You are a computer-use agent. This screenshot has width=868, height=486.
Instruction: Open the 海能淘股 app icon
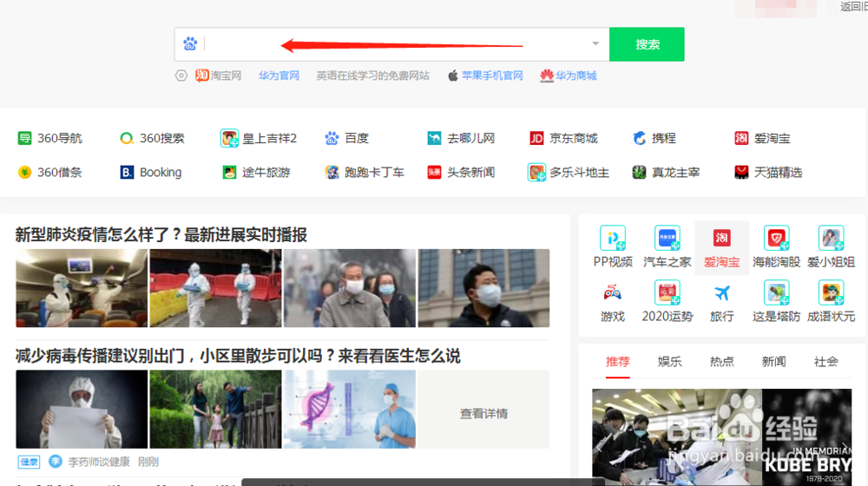pyautogui.click(x=776, y=239)
